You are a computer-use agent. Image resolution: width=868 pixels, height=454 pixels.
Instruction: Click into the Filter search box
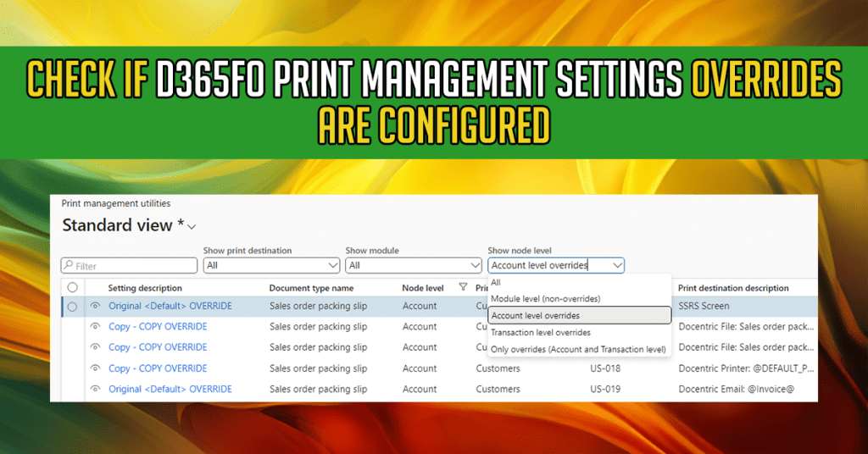tap(129, 265)
